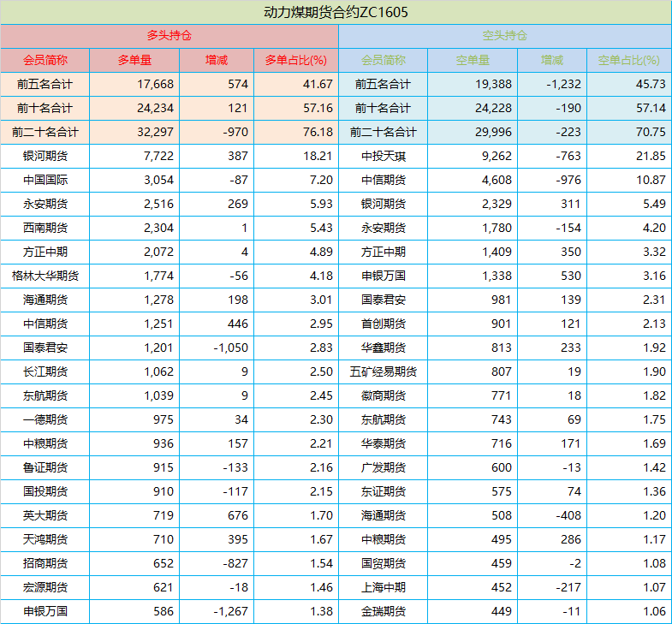
Task: Select 徽商期货 member name
Action: tap(384, 396)
